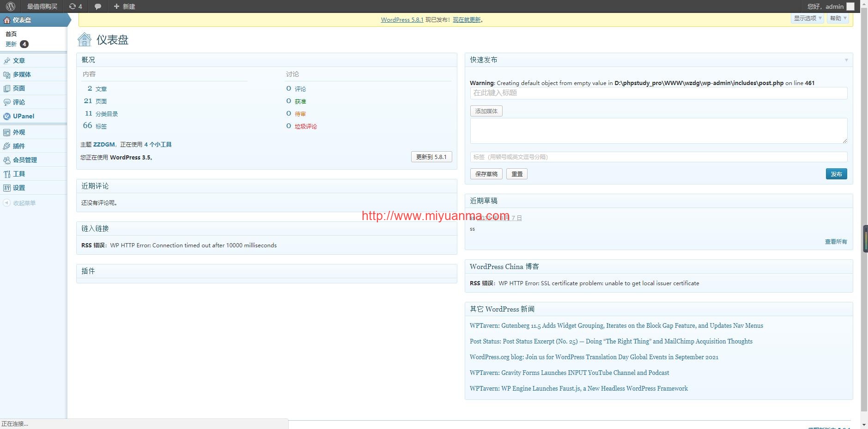Image resolution: width=868 pixels, height=429 pixels.
Task: Open WordPress Translation Day news link
Action: (x=594, y=357)
